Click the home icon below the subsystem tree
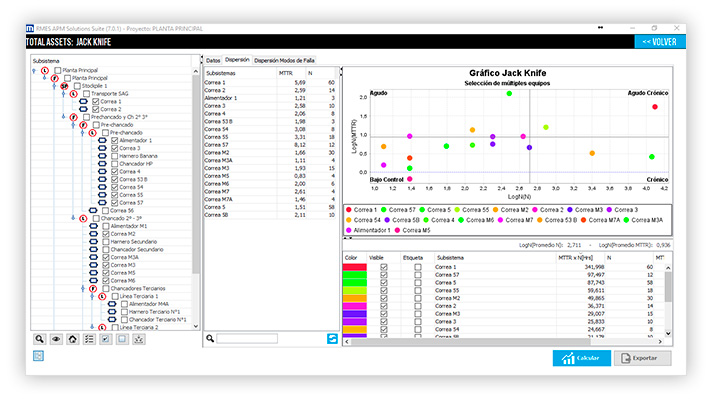Image resolution: width=716 pixels, height=399 pixels. [x=73, y=339]
